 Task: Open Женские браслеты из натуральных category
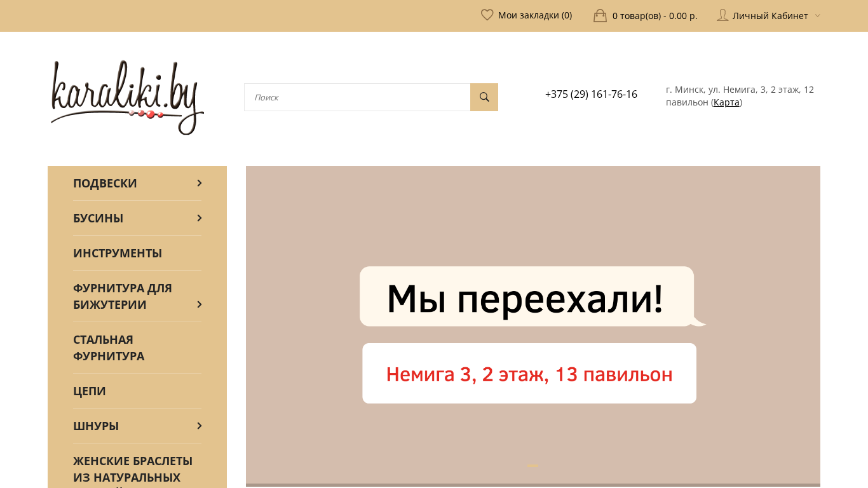[x=133, y=469]
